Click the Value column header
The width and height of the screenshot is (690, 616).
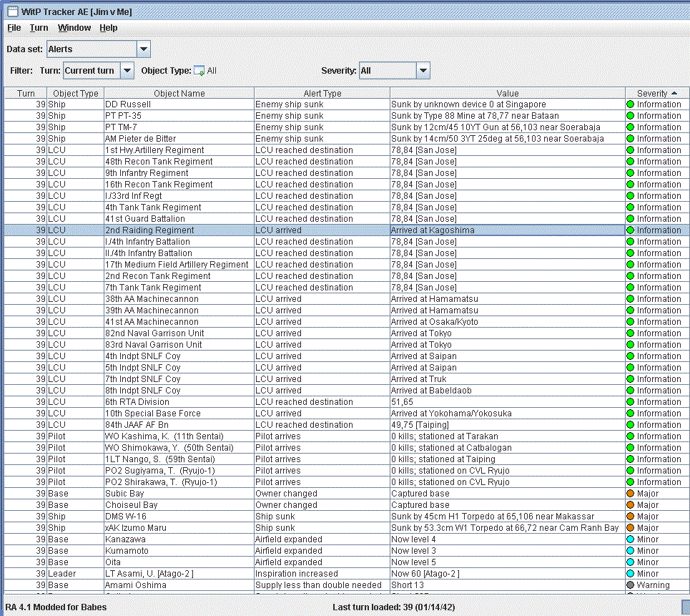click(508, 93)
